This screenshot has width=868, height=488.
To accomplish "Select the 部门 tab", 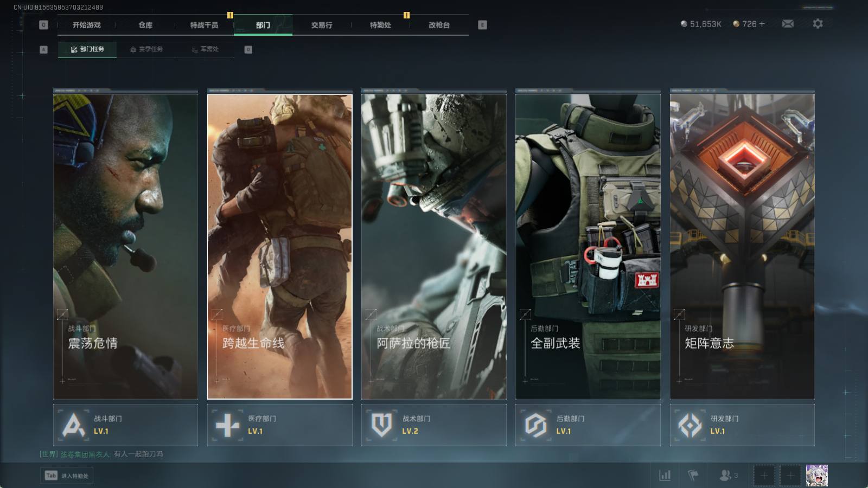I will 263,25.
